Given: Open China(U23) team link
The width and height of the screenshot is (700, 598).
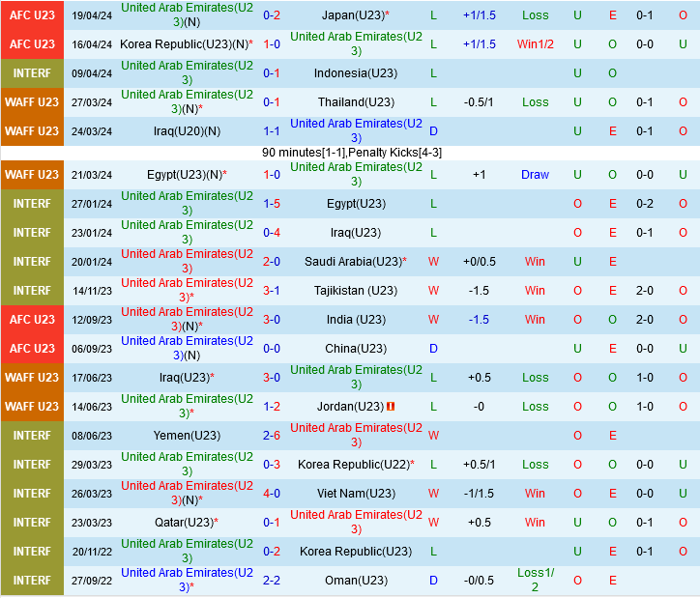Looking at the screenshot, I should click(356, 349).
